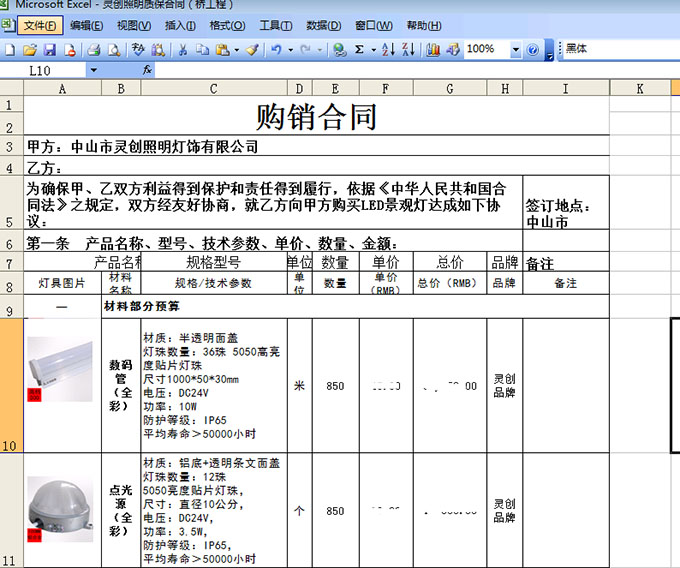Image resolution: width=680 pixels, height=568 pixels.
Task: Launch the Chart Wizard icon
Action: coord(433,49)
